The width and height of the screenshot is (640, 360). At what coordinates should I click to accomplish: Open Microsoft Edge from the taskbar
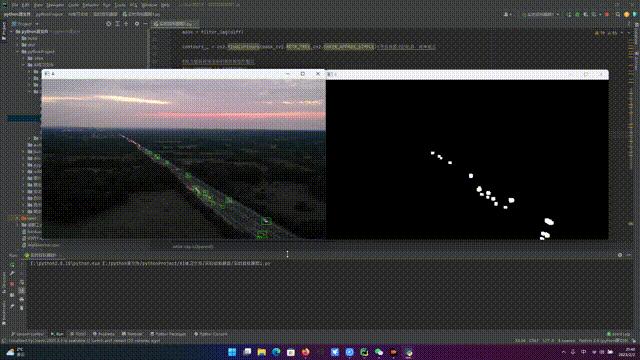[x=276, y=352]
